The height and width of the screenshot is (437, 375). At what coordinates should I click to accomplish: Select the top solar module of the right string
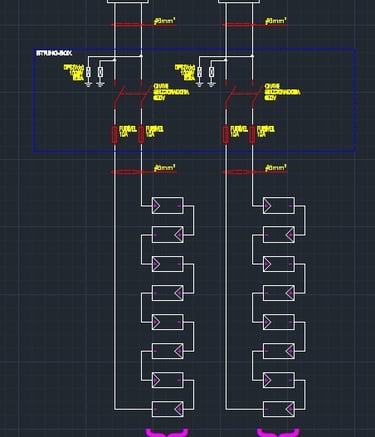[279, 206]
